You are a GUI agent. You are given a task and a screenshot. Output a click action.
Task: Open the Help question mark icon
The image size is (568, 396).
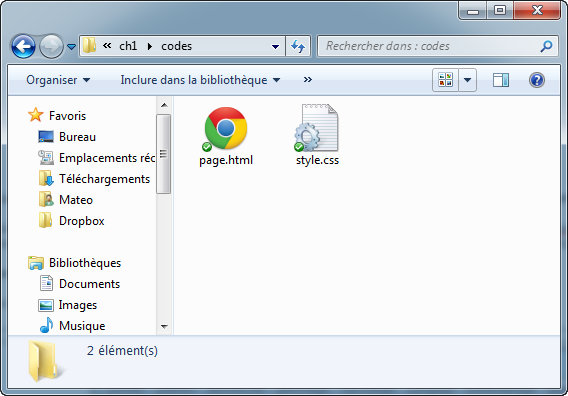pyautogui.click(x=536, y=80)
